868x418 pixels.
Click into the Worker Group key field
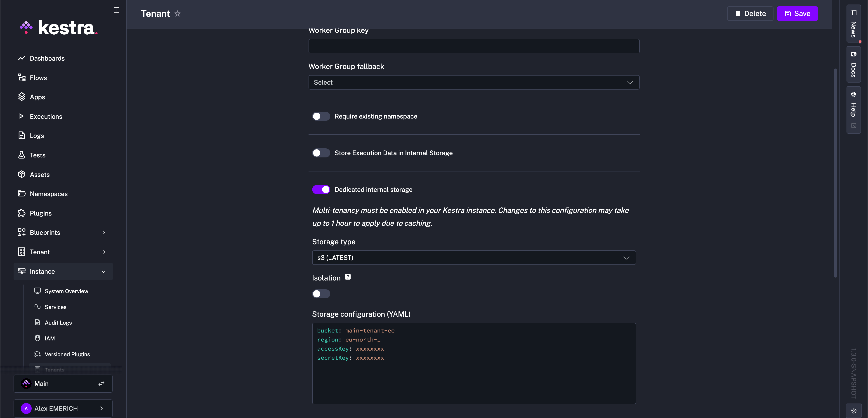point(473,46)
